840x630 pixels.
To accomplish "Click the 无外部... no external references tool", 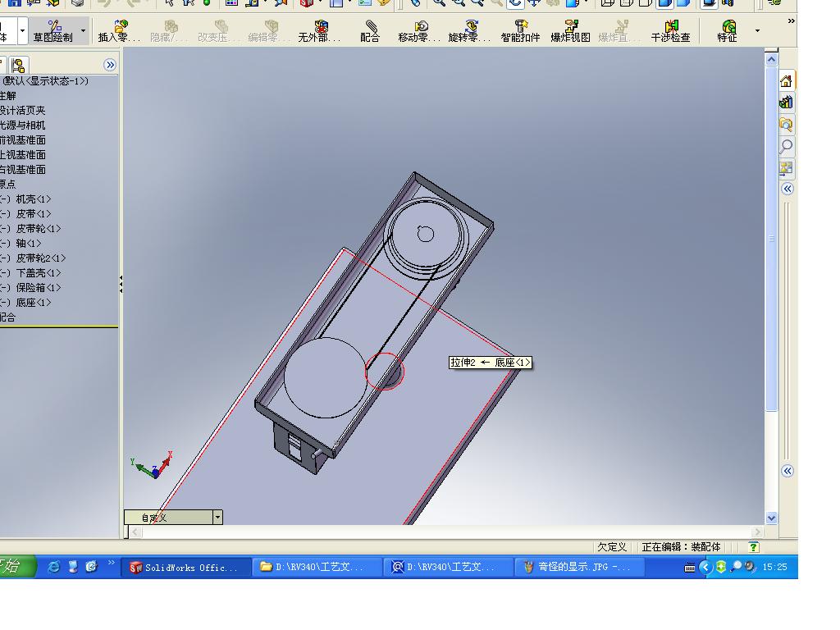I will click(319, 31).
